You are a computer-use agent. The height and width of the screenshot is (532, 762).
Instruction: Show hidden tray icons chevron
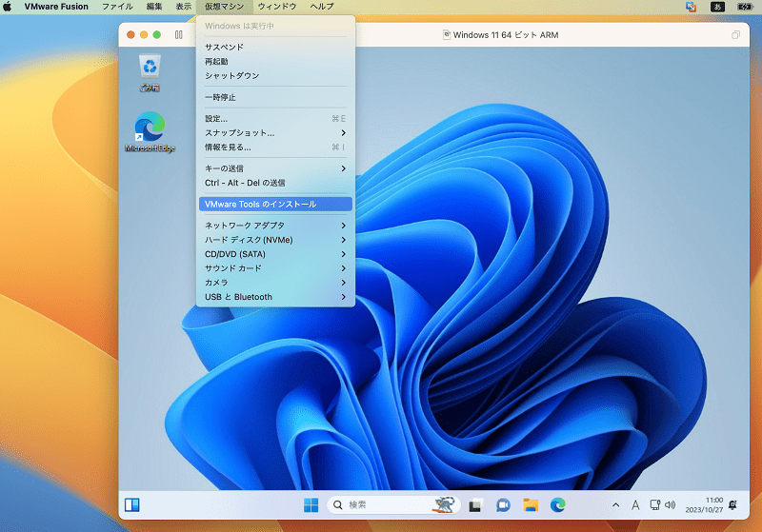[x=615, y=504]
